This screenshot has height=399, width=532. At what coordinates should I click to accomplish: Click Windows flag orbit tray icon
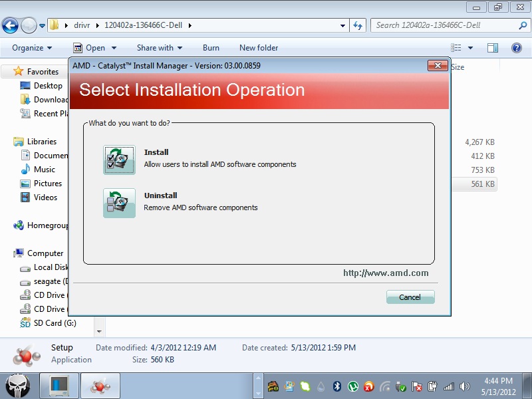[289, 386]
